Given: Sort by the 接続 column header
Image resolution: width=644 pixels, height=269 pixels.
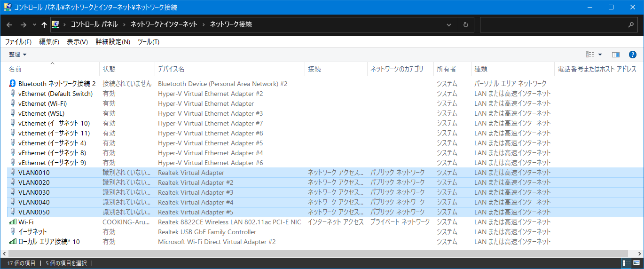Looking at the screenshot, I should 336,69.
